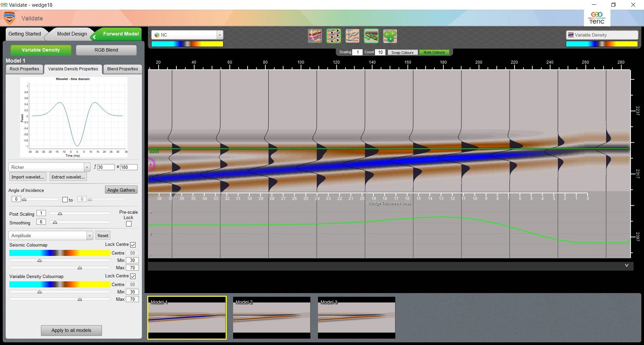Expand the Amplitude attribute dropdown
This screenshot has width=644, height=345.
tap(89, 235)
